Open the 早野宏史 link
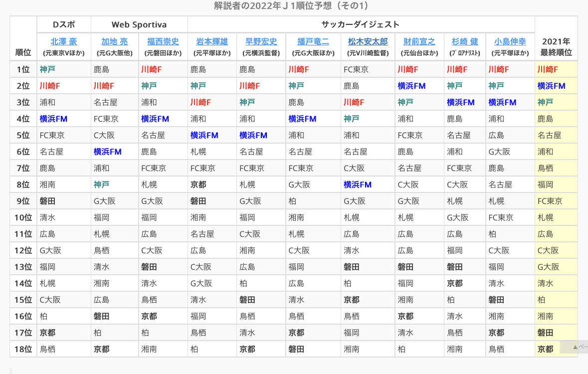Screen dimensions: 588x374 pyautogui.click(x=261, y=42)
